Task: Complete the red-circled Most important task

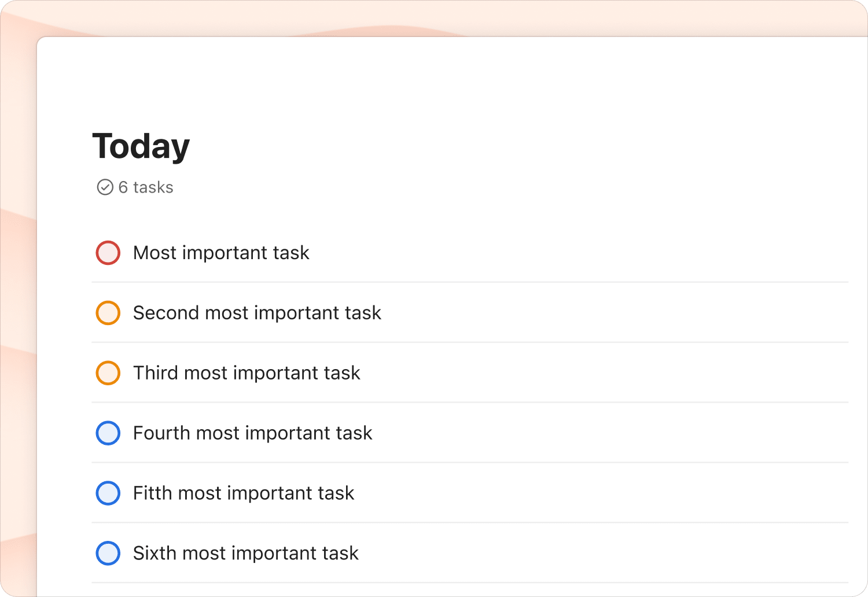Action: (108, 253)
